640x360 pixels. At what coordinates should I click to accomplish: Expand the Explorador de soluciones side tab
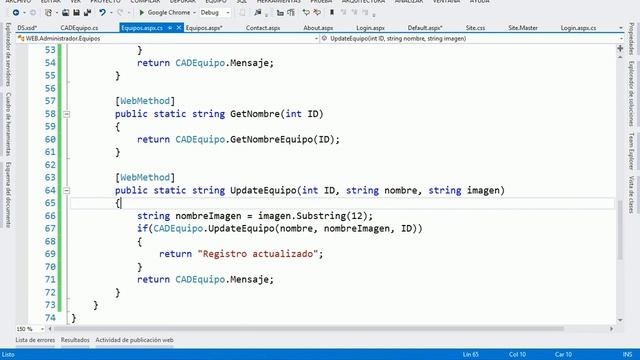[631, 94]
